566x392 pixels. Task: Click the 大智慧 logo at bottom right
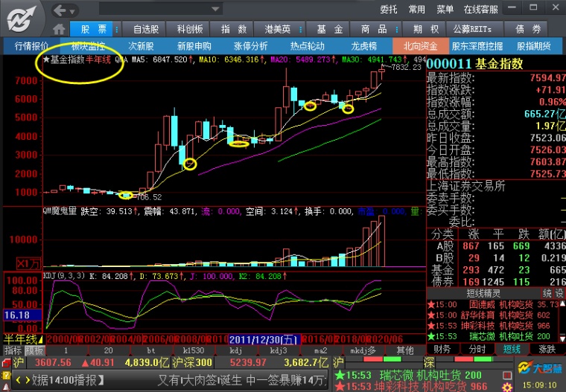coord(540,368)
